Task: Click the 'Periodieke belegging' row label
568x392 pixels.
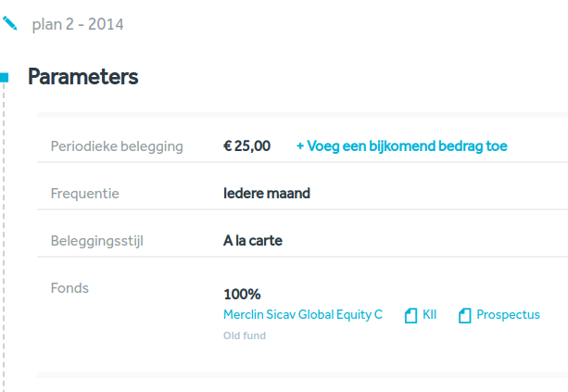Action: pos(117,146)
